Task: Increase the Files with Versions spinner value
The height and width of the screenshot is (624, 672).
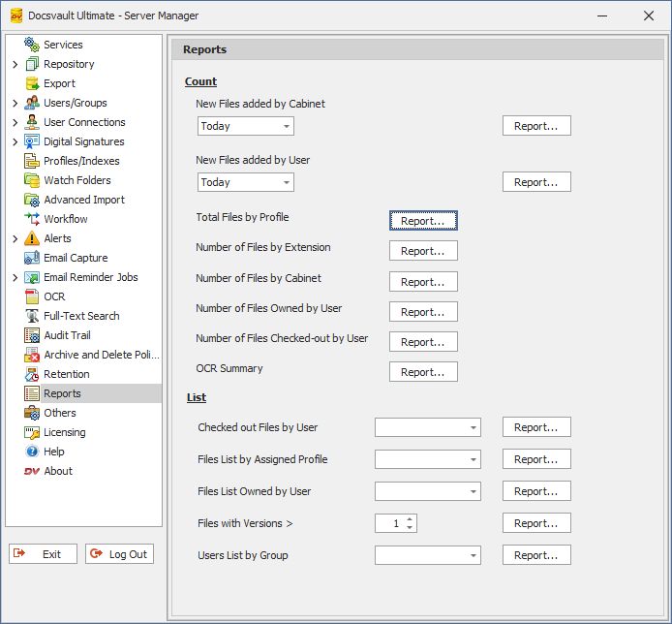Action: pyautogui.click(x=411, y=519)
